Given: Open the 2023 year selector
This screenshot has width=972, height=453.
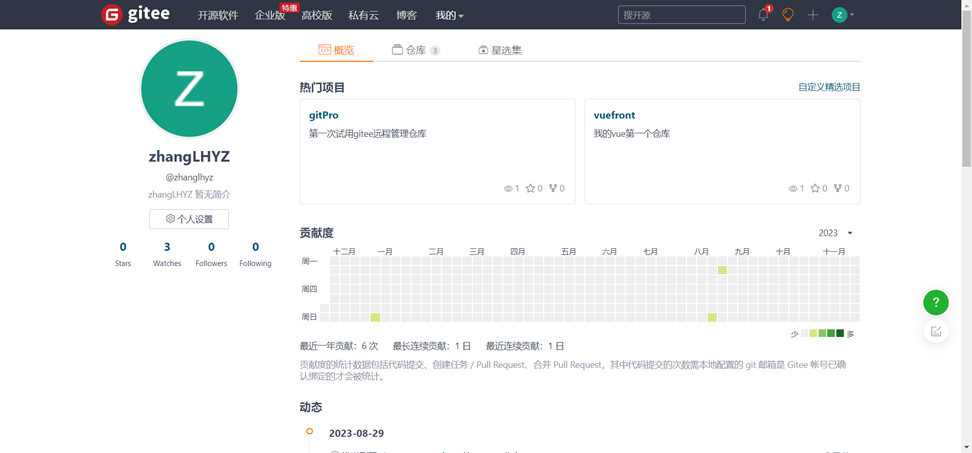Looking at the screenshot, I should pos(836,233).
